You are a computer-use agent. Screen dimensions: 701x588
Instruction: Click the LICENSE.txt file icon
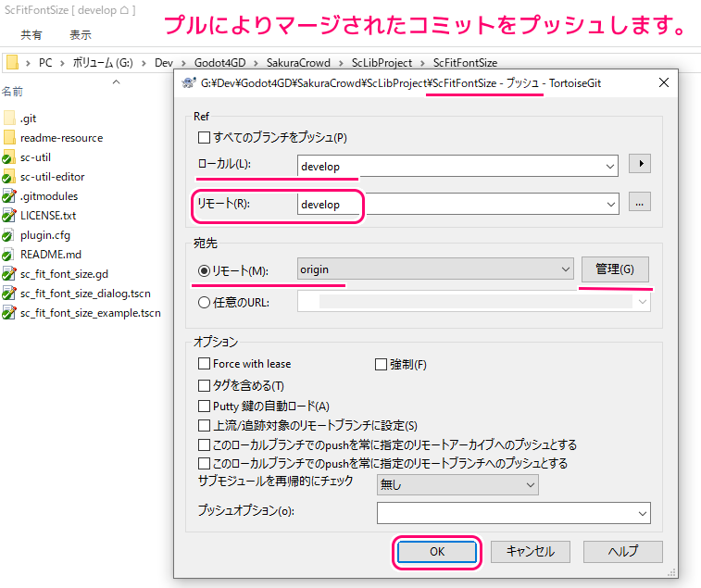click(x=8, y=216)
